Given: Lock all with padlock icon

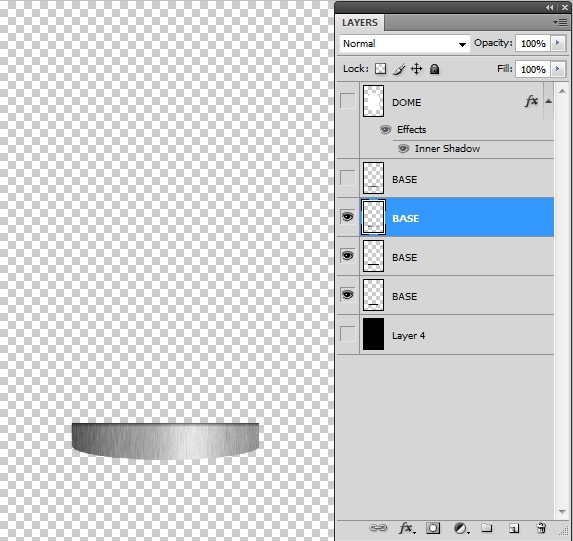Looking at the screenshot, I should (x=435, y=69).
